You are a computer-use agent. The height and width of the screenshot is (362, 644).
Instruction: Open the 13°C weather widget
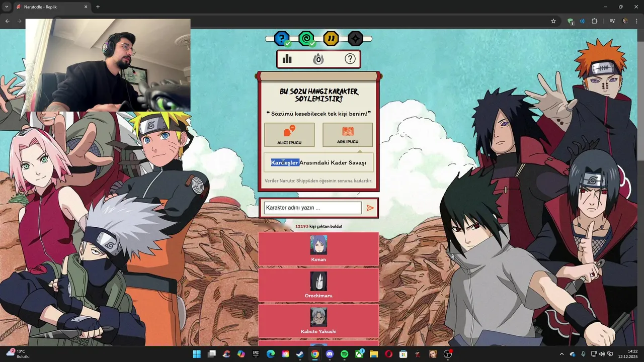pos(18,354)
